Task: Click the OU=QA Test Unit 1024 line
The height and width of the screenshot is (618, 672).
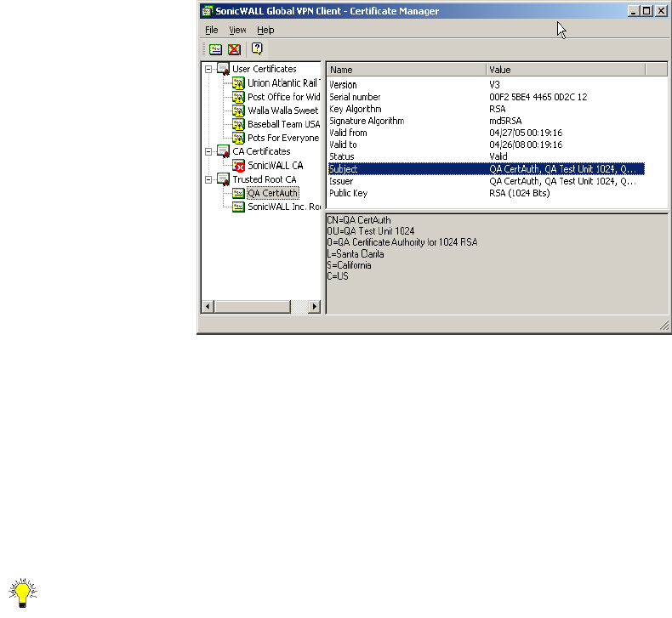Action: coord(371,231)
